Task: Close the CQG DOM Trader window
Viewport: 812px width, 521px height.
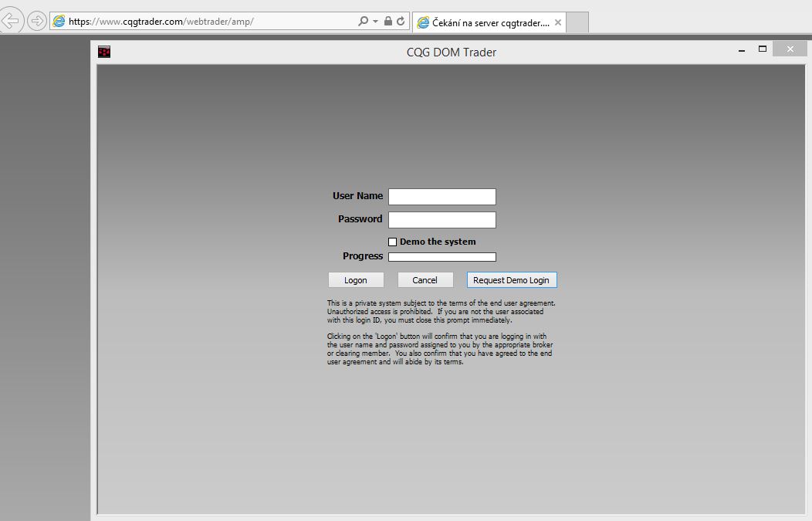Action: click(x=790, y=49)
